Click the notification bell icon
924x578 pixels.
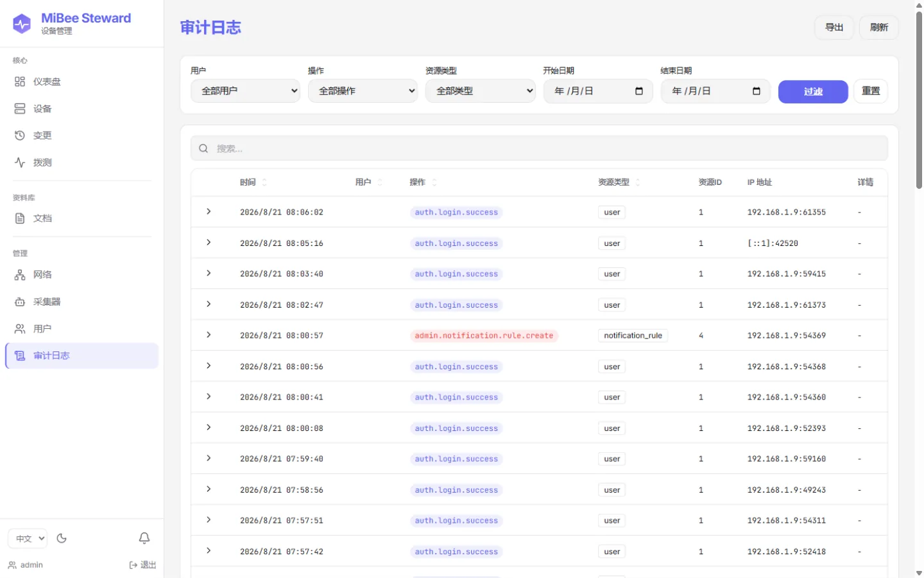[x=144, y=538]
